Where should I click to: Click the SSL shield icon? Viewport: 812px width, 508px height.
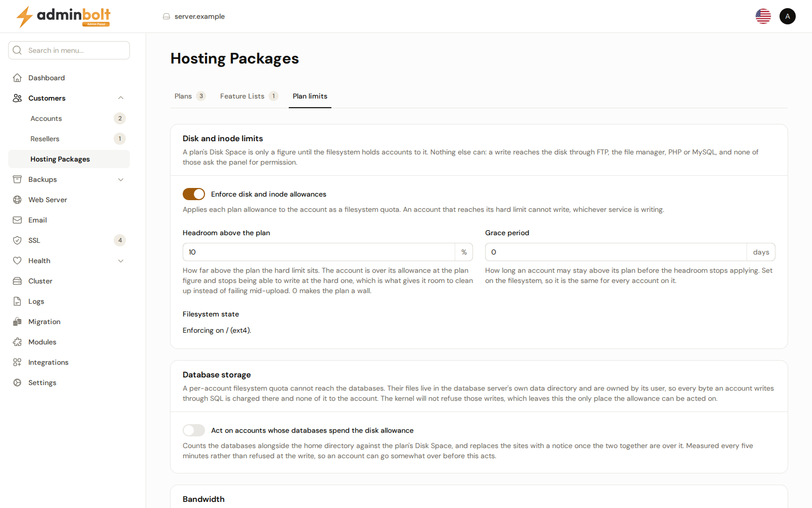pos(17,240)
